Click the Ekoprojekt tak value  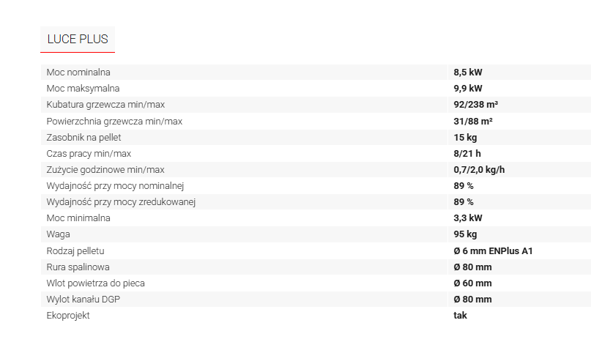click(460, 316)
